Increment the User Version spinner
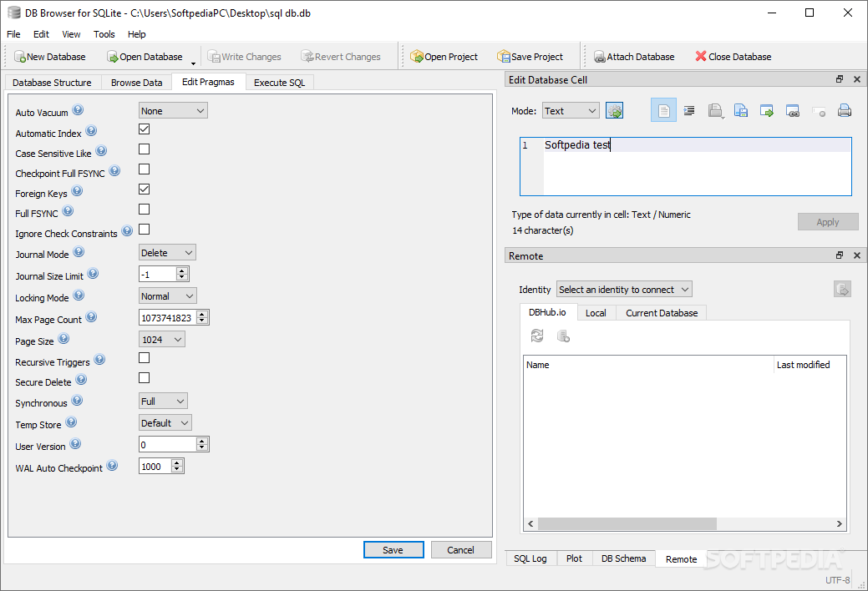 point(203,441)
